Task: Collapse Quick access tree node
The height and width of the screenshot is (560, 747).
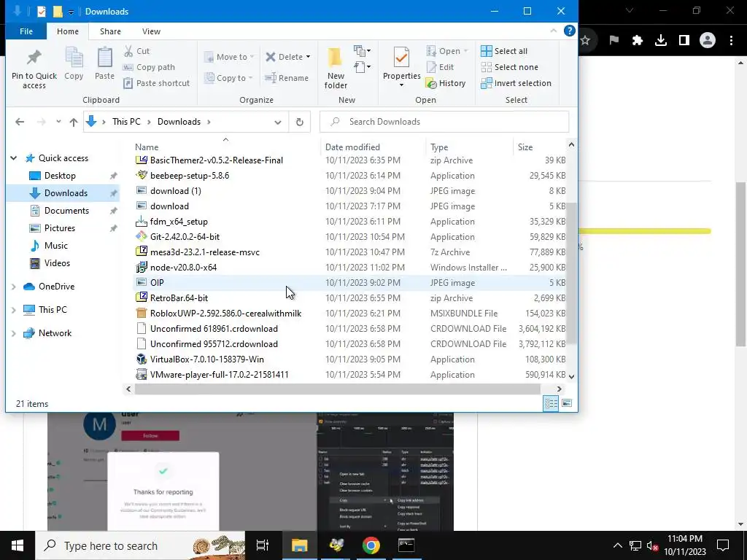Action: click(14, 158)
